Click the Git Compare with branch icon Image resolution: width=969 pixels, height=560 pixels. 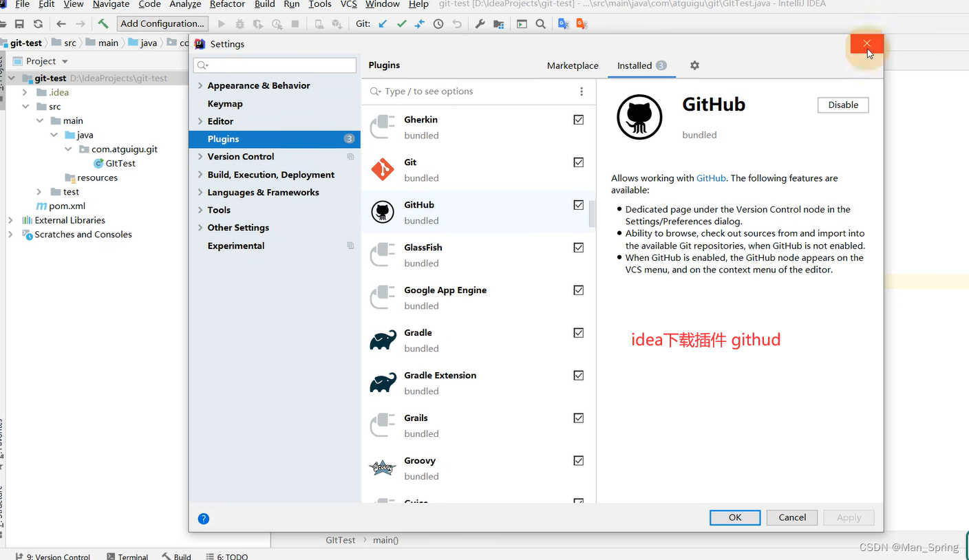click(420, 24)
